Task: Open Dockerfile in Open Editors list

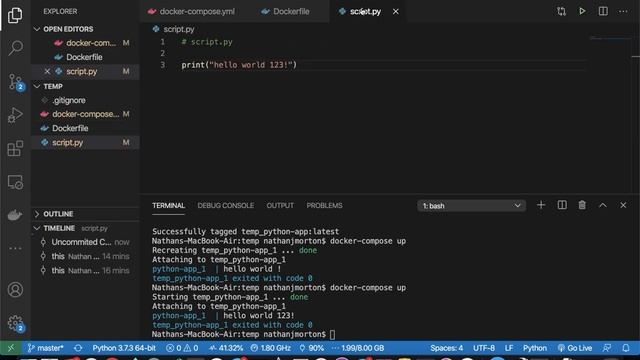Action: coord(85,57)
